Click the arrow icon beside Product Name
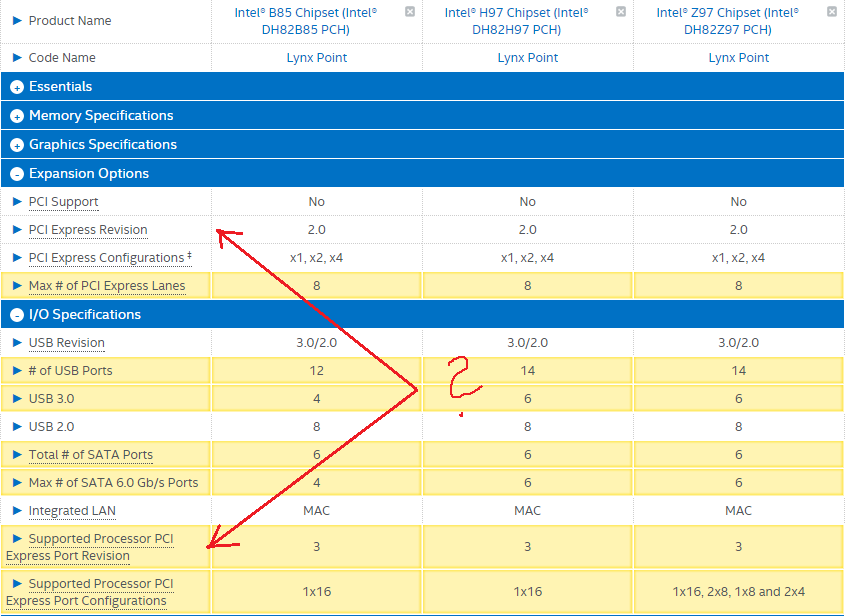Screen dimensions: 846x616 (17, 20)
